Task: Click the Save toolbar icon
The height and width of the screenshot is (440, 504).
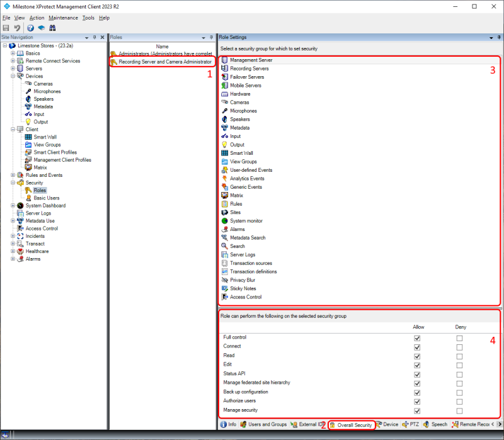Action: pyautogui.click(x=6, y=28)
